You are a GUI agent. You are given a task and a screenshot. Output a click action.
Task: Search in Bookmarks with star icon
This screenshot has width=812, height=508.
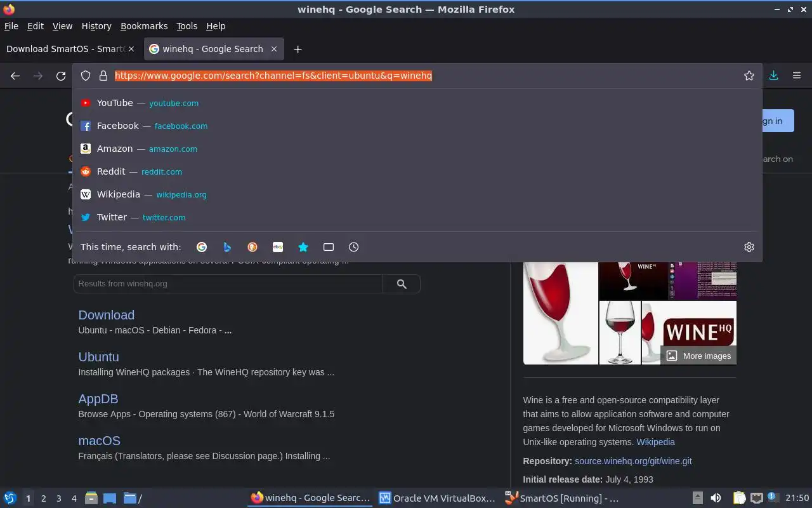(x=303, y=247)
